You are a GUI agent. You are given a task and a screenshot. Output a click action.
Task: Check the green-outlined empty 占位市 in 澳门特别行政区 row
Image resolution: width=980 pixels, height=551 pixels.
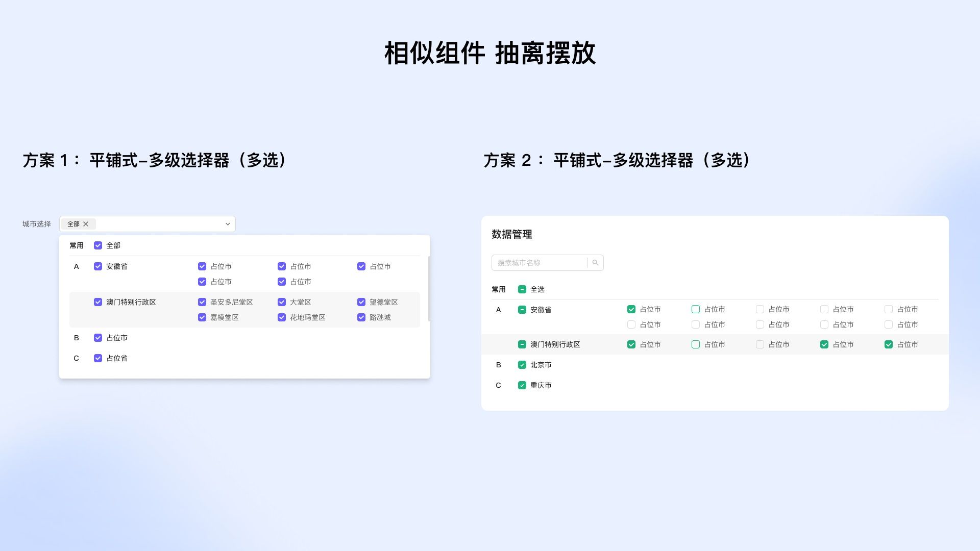[696, 344]
